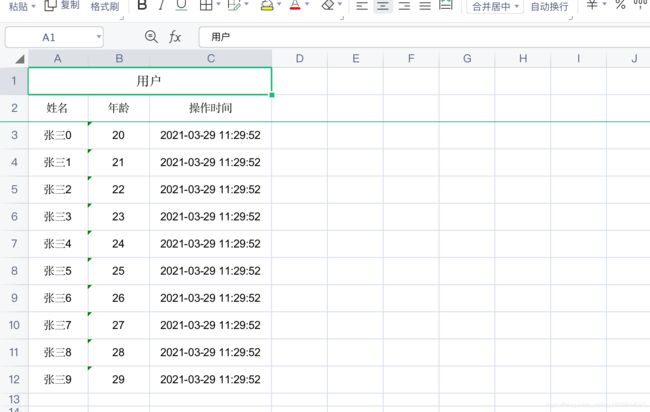Click the 年龄 header cell
Image resolution: width=650 pixels, height=412 pixels.
point(119,108)
